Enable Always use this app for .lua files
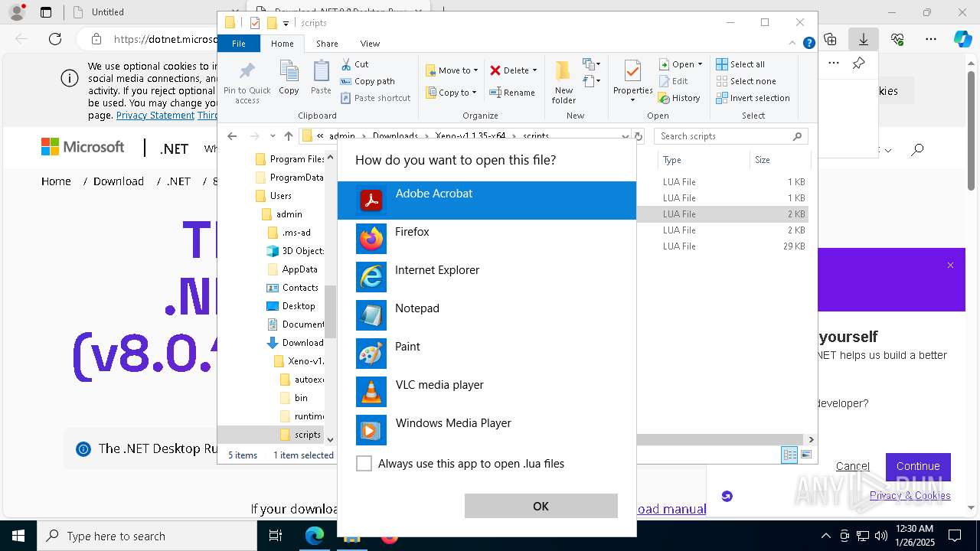 point(364,464)
